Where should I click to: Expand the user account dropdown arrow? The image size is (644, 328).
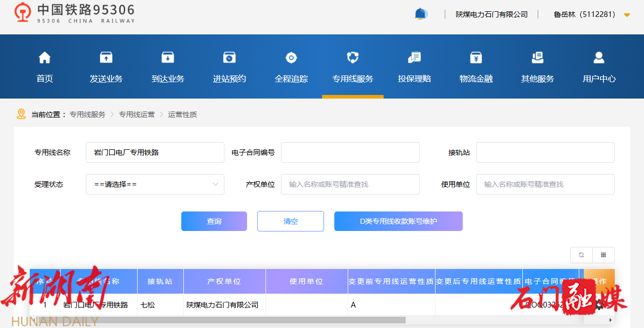click(627, 15)
